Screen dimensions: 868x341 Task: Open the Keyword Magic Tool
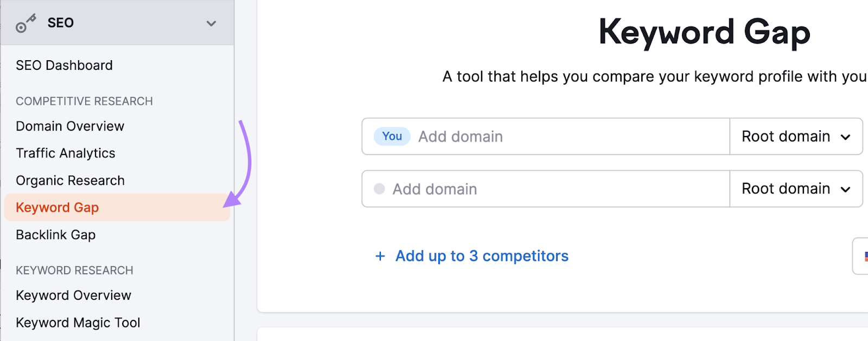pos(78,322)
